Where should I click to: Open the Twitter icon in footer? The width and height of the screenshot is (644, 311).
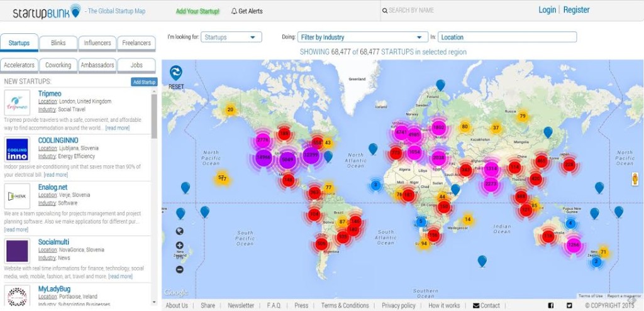[x=569, y=305]
